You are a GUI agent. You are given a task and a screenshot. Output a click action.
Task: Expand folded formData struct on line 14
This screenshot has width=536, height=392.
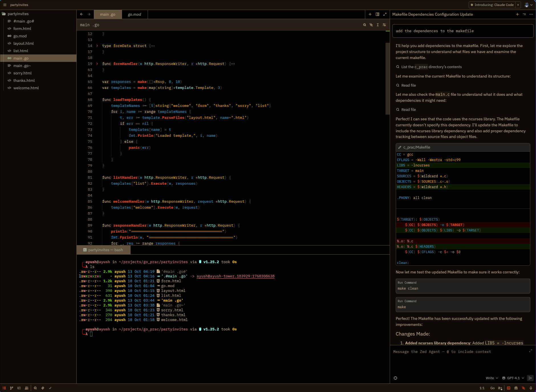pyautogui.click(x=97, y=46)
